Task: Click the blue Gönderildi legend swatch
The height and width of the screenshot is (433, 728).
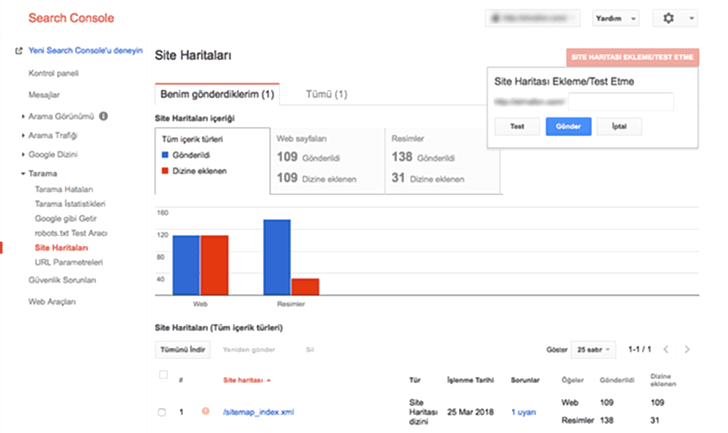Action: (x=165, y=155)
